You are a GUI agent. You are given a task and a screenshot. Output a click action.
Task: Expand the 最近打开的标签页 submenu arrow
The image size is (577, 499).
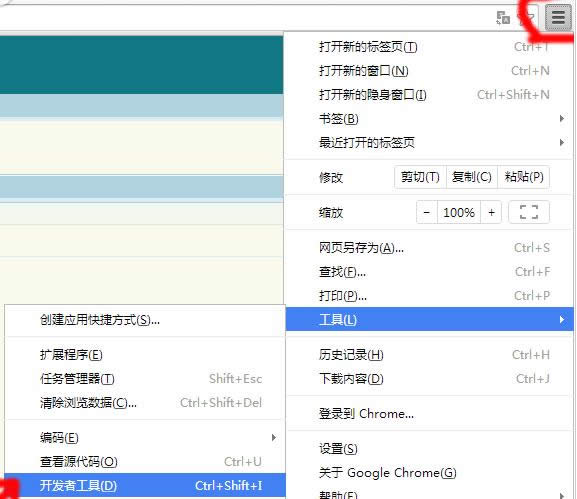(x=562, y=142)
